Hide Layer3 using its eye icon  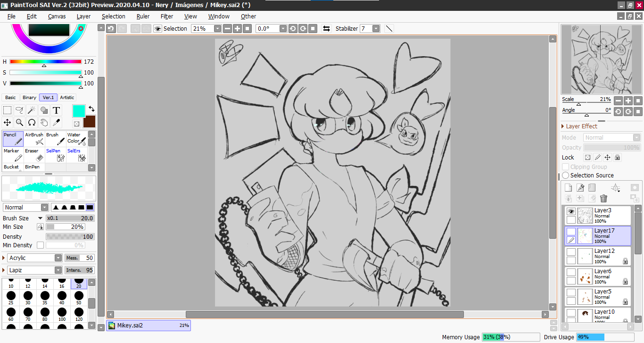point(571,212)
